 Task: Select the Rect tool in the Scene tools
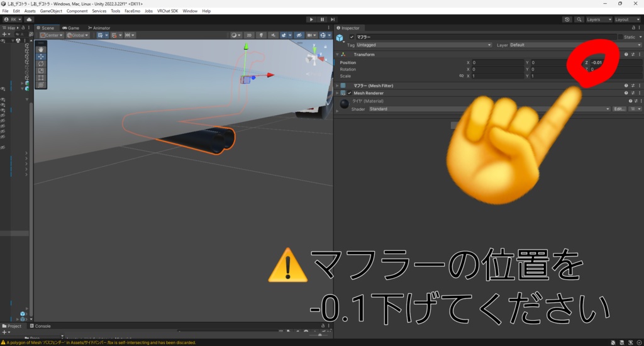tap(41, 77)
